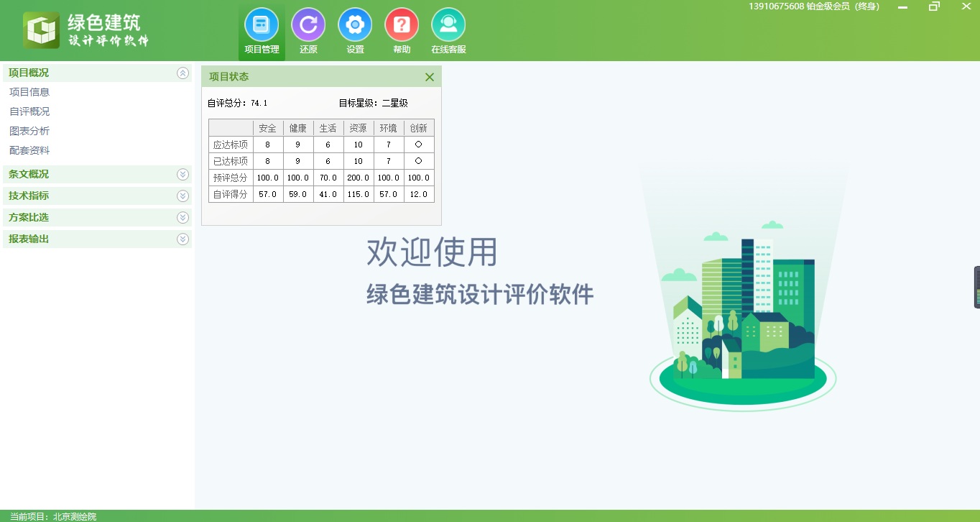Select 自评概况 in the sidebar
This screenshot has width=980, height=522.
(29, 111)
